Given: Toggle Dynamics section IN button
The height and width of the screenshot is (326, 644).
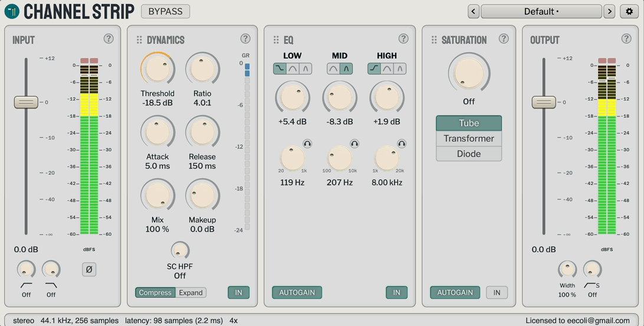Looking at the screenshot, I should pyautogui.click(x=239, y=292).
